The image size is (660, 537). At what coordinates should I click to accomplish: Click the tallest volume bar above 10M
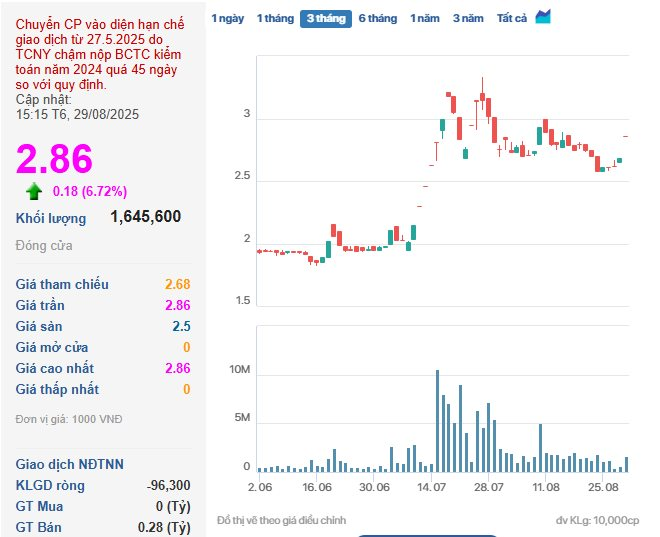tap(437, 420)
